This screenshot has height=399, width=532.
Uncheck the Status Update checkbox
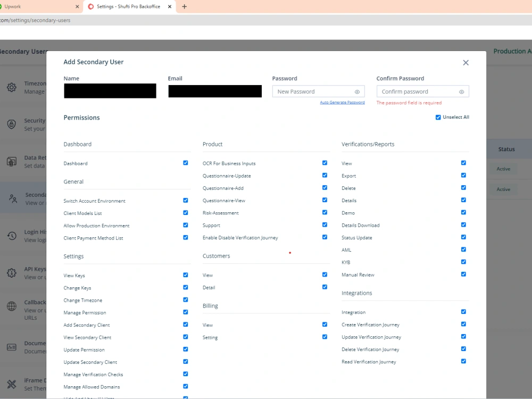click(463, 237)
